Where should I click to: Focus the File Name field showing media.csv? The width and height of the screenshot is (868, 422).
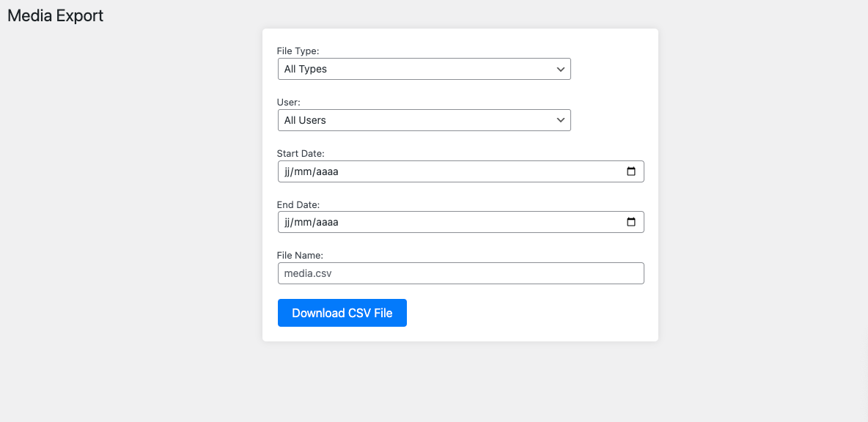[x=460, y=273]
